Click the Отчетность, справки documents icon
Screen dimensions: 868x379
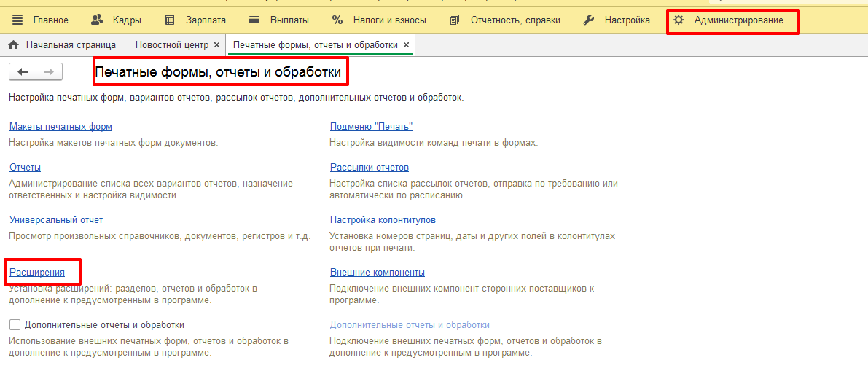[455, 20]
